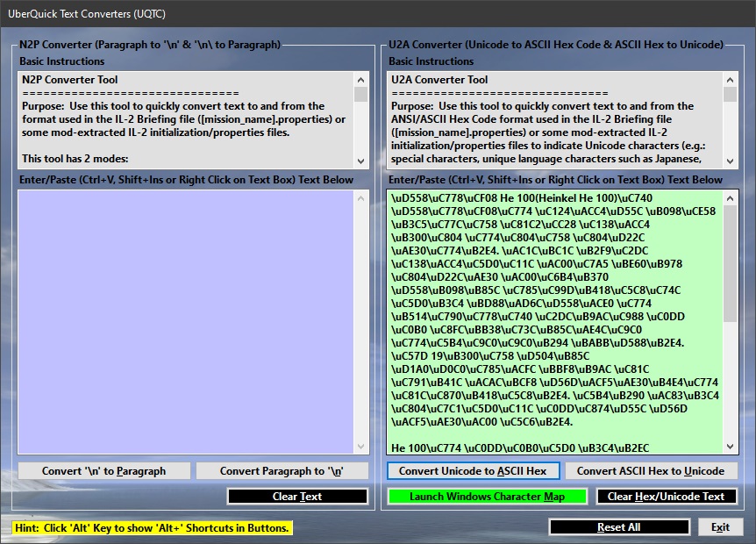Image resolution: width=756 pixels, height=544 pixels.
Task: Click 'N2P Converter Tool' heading text
Action: point(70,80)
